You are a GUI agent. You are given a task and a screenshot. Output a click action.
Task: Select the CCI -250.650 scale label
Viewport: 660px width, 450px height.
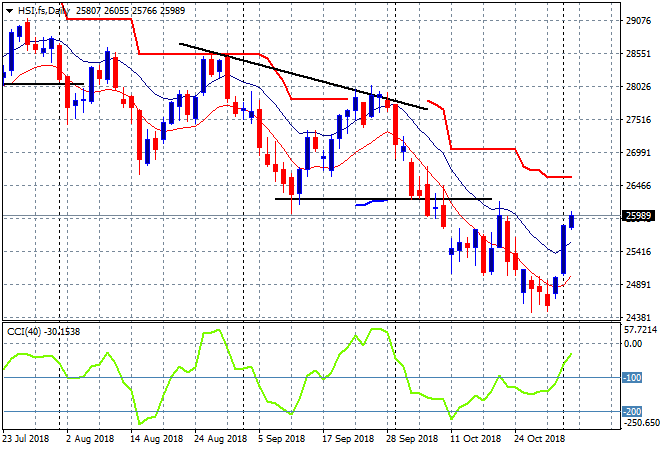pos(641,423)
